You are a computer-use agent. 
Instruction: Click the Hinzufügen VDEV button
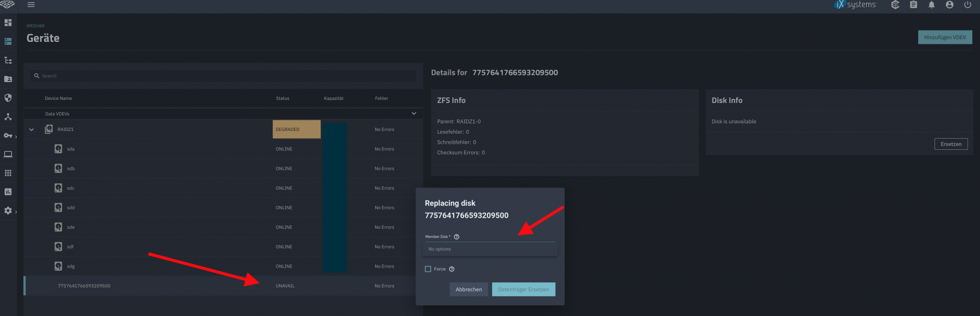point(945,37)
